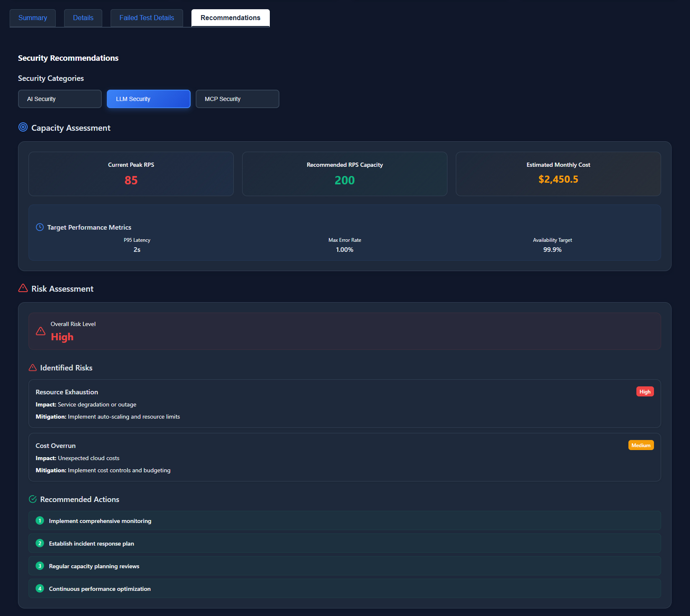The width and height of the screenshot is (690, 616).
Task: Click the red High severity badge on Resource Exhaustion
Action: 645,391
